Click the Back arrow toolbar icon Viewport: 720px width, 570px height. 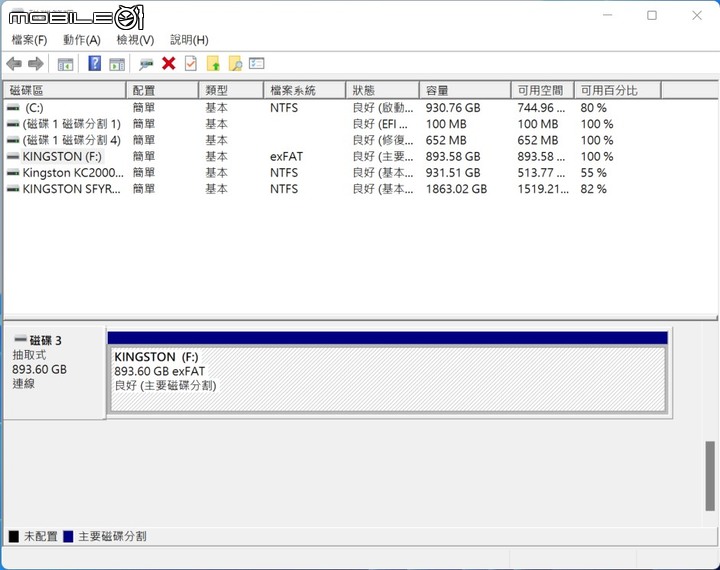[x=14, y=64]
